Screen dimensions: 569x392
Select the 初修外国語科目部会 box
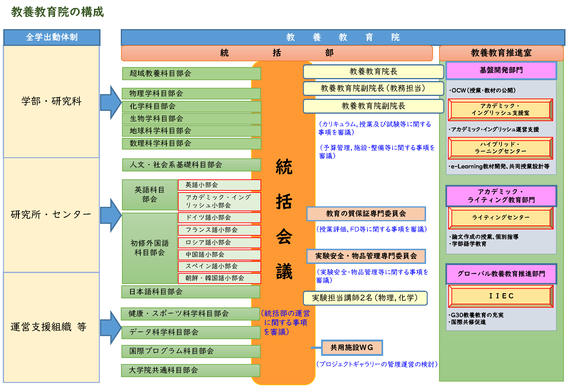(150, 248)
